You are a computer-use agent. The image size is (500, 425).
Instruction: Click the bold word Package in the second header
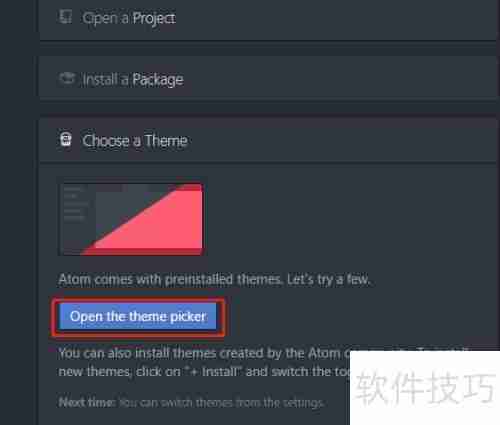coord(158,80)
